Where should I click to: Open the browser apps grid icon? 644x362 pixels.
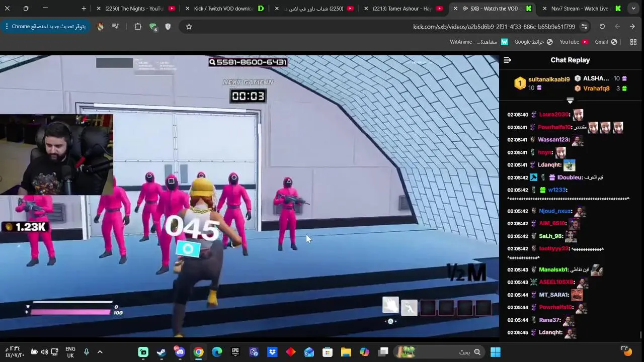[633, 42]
